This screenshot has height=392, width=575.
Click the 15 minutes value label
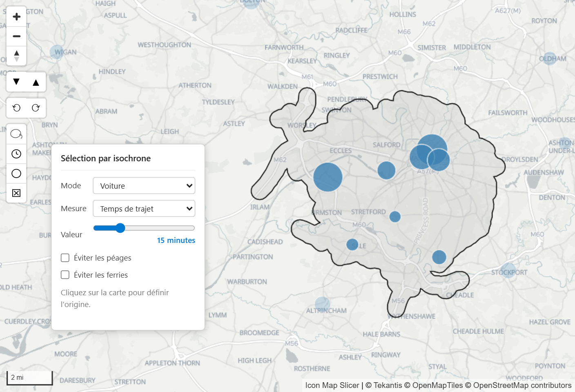tap(176, 241)
